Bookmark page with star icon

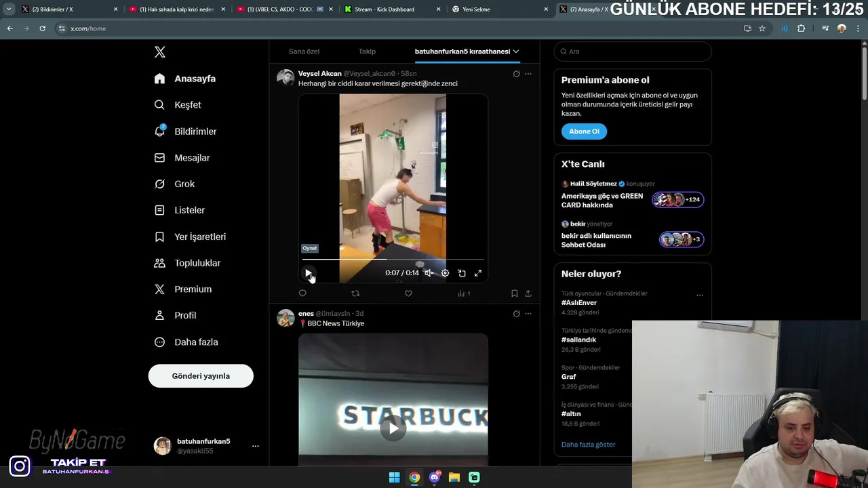tap(762, 28)
